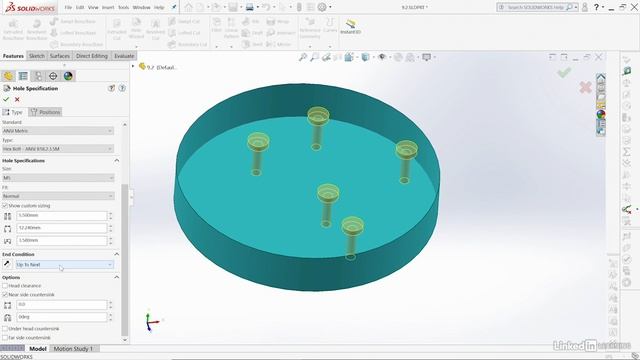The image size is (640, 360).
Task: Select the lowest counterbore hole preview on disc
Action: [x=352, y=238]
